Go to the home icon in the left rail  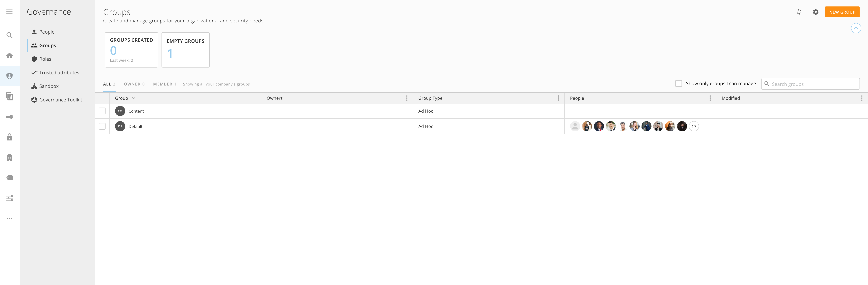pyautogui.click(x=10, y=56)
